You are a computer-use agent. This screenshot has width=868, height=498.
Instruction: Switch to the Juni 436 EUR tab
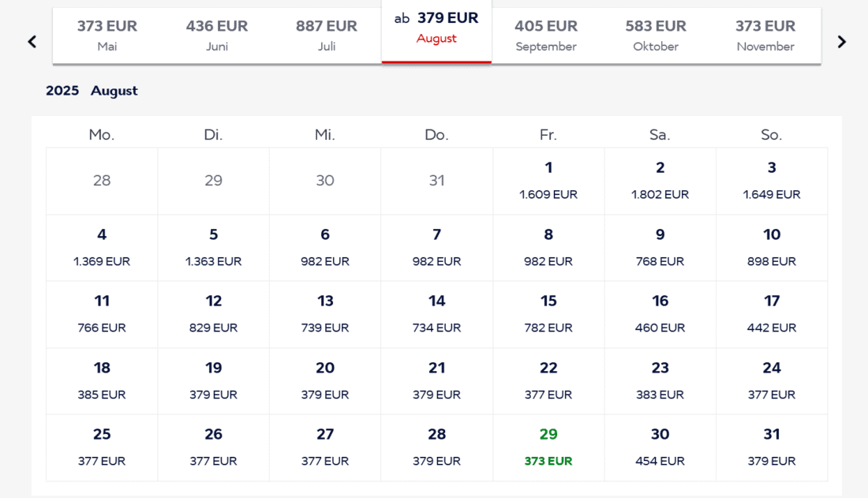217,36
